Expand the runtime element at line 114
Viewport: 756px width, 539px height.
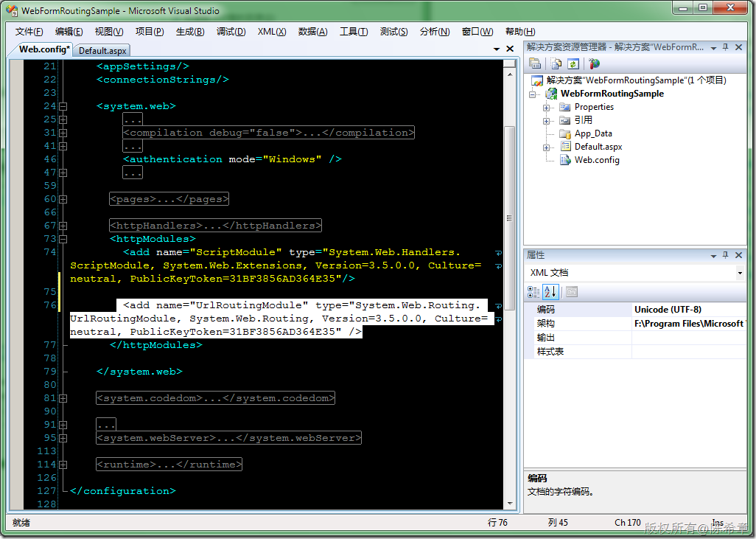pos(63,465)
